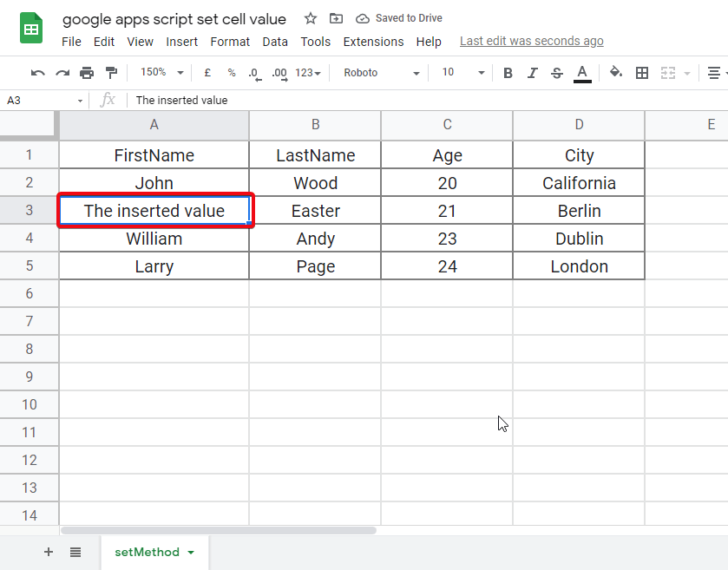Viewport: 728px width, 570px height.
Task: Open the Extensions menu
Action: point(373,41)
